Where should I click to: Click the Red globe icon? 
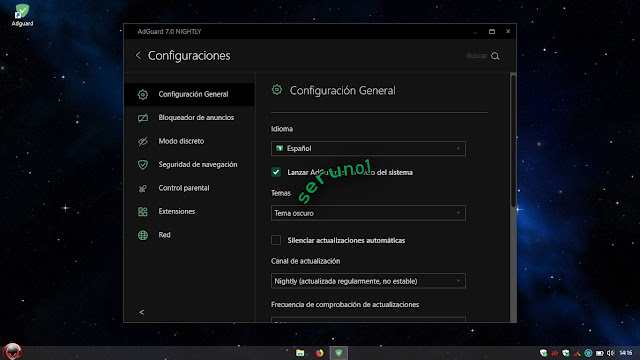(142, 235)
